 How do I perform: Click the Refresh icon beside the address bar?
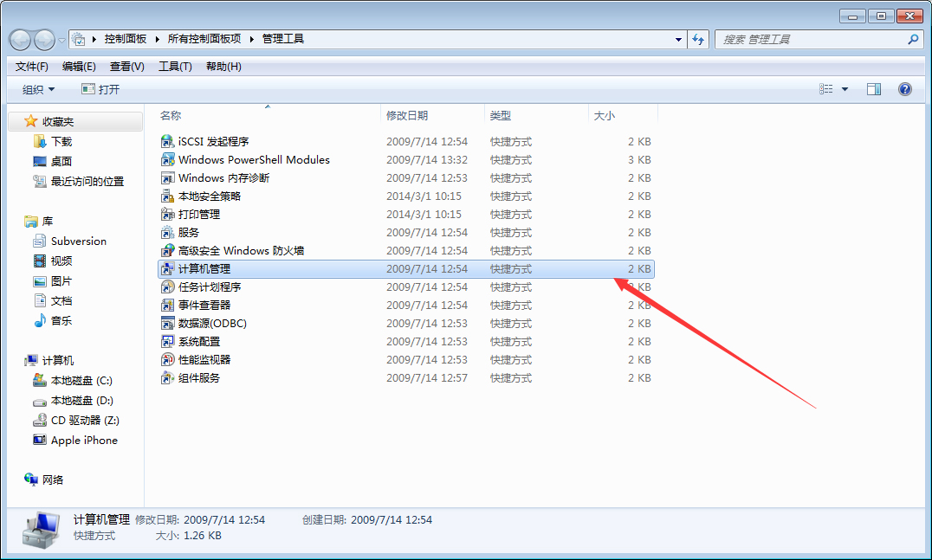698,38
